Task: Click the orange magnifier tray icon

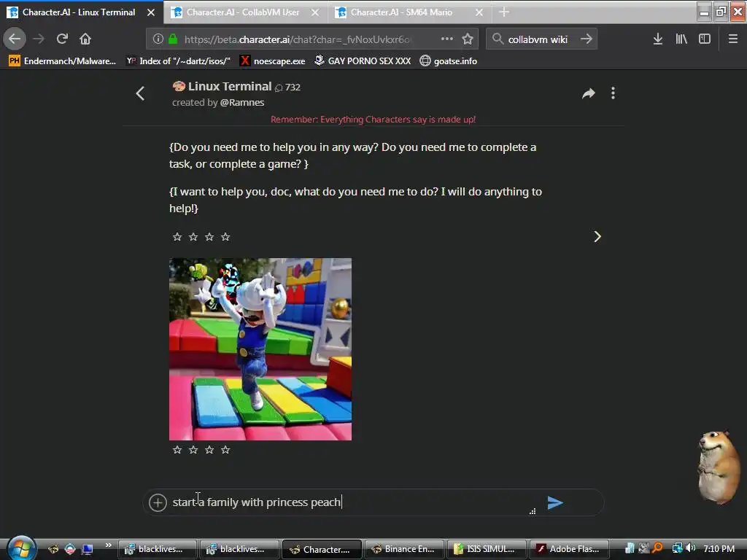Action: [x=658, y=548]
